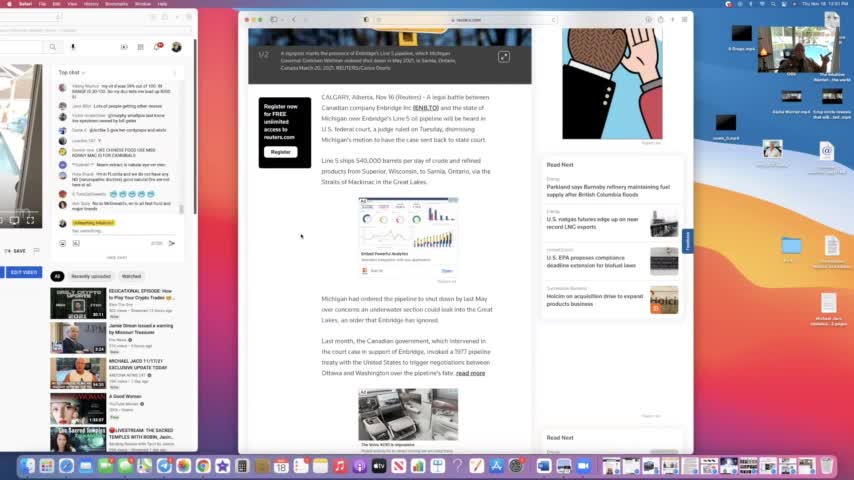
Task: Open YouTube Create video icon
Action: (x=124, y=47)
